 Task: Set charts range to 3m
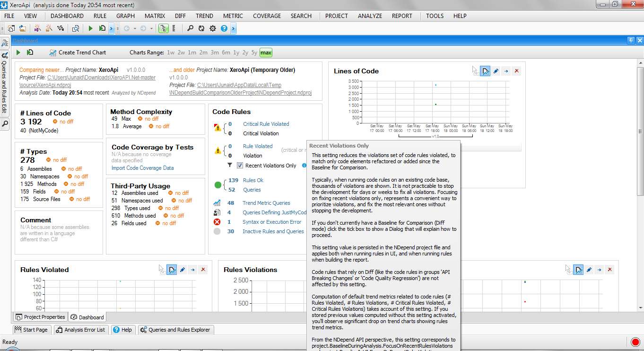pyautogui.click(x=215, y=53)
